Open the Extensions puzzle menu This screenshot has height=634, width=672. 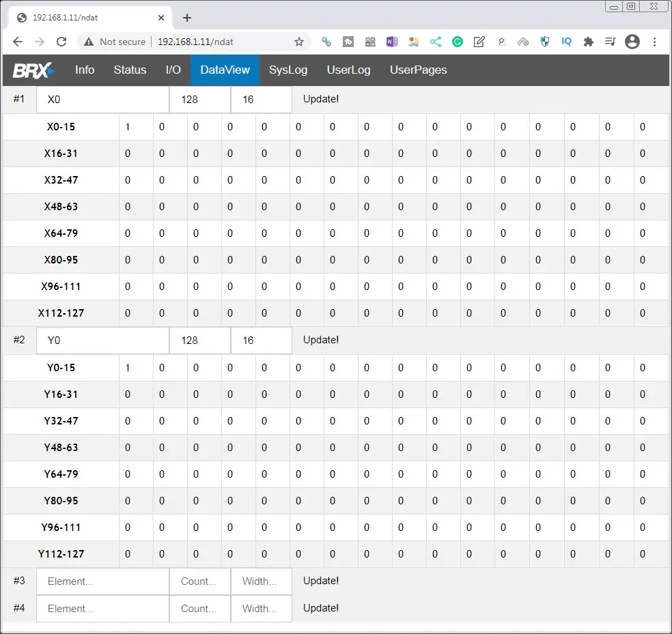(x=589, y=42)
